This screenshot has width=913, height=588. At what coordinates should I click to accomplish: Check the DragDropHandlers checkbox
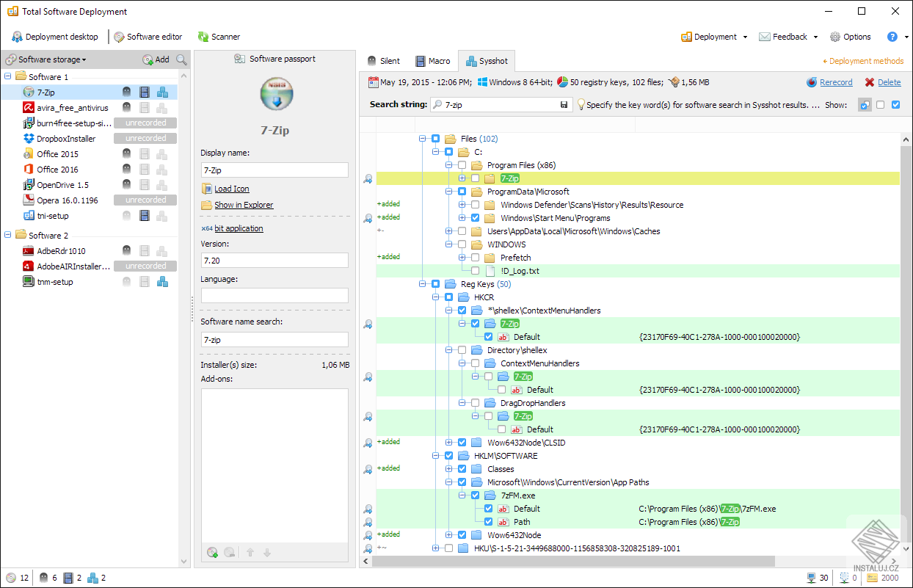click(x=476, y=403)
